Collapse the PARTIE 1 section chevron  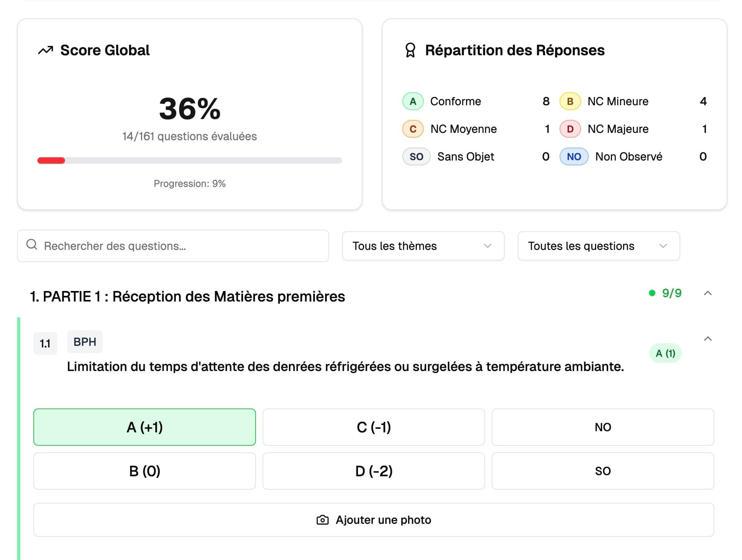coord(707,293)
